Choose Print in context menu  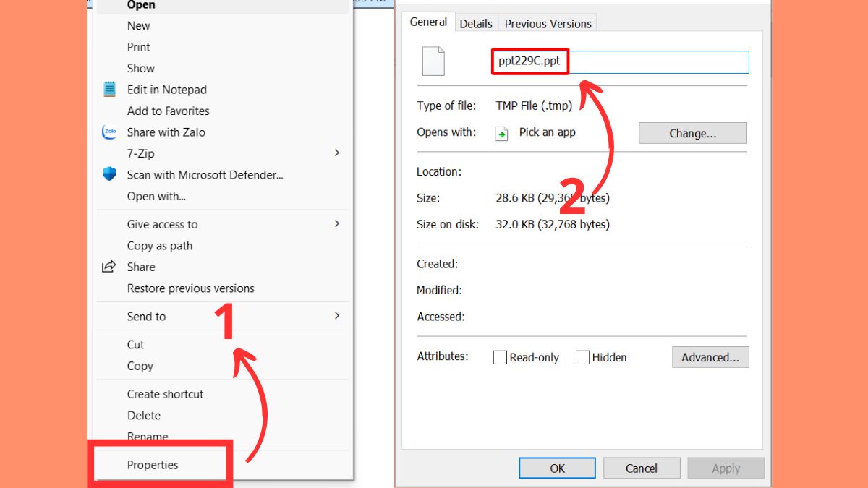click(x=139, y=47)
